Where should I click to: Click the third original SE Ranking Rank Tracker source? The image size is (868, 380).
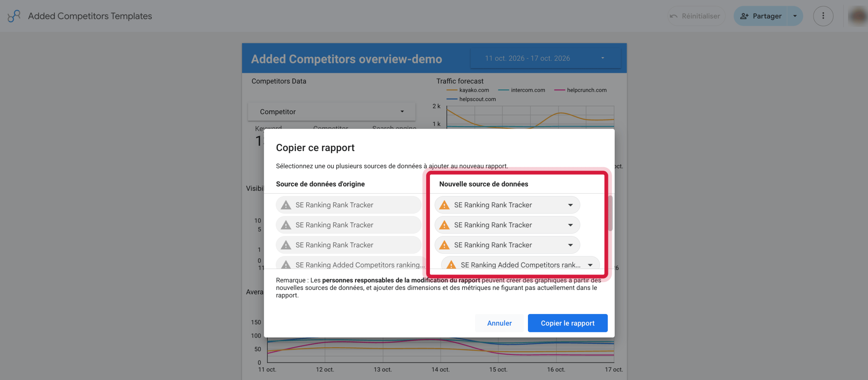pos(349,245)
